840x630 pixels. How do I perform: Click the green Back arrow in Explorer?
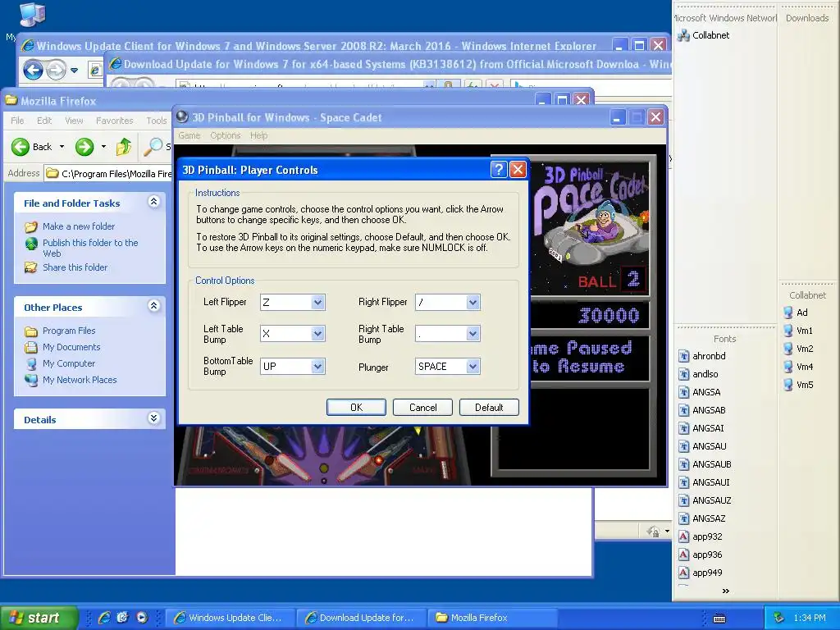[21, 147]
